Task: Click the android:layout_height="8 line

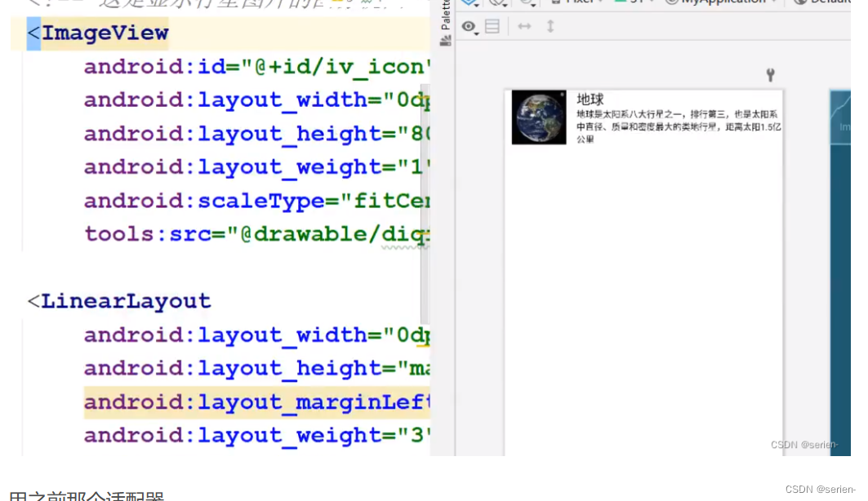Action: [256, 134]
